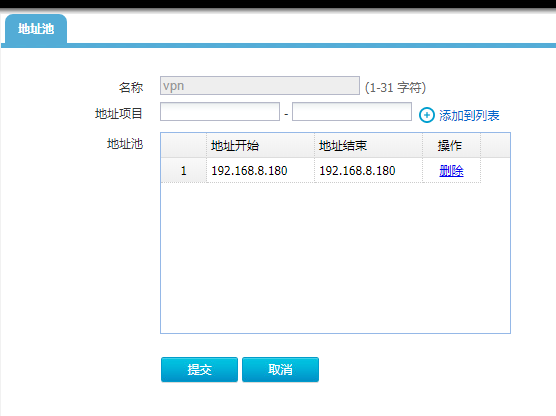Click the (1-31 字符) hint text
556x416 pixels.
click(395, 87)
